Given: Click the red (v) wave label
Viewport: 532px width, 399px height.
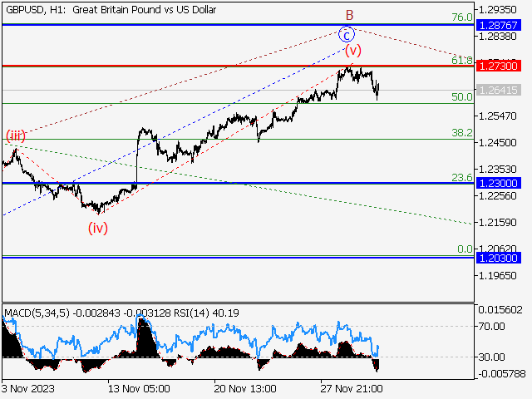Looking at the screenshot, I should [x=353, y=51].
